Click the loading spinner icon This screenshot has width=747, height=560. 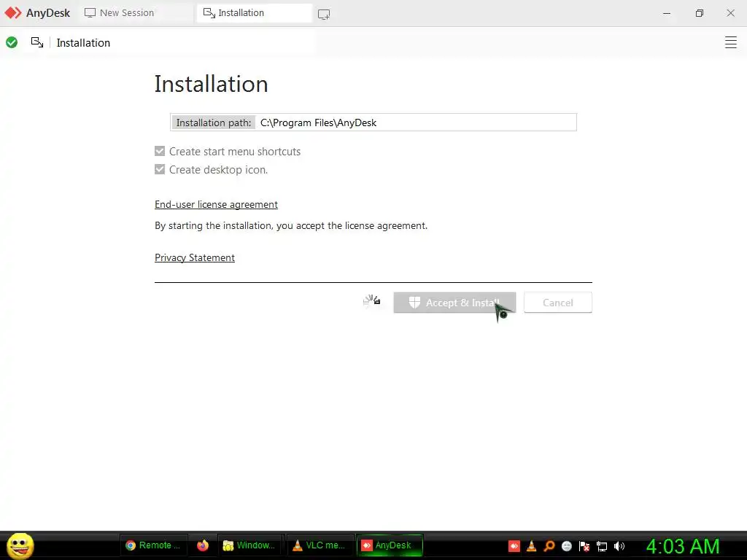(371, 301)
